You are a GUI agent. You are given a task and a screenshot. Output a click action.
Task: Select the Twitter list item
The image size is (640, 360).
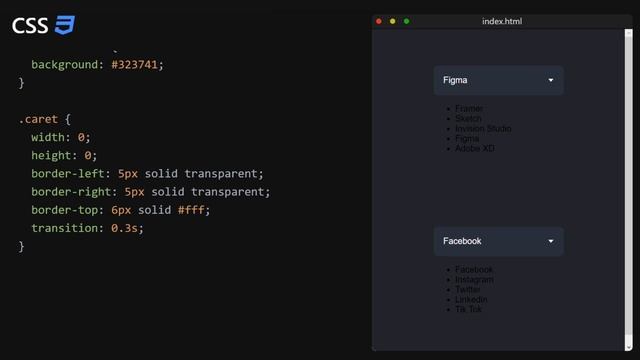[x=468, y=289]
